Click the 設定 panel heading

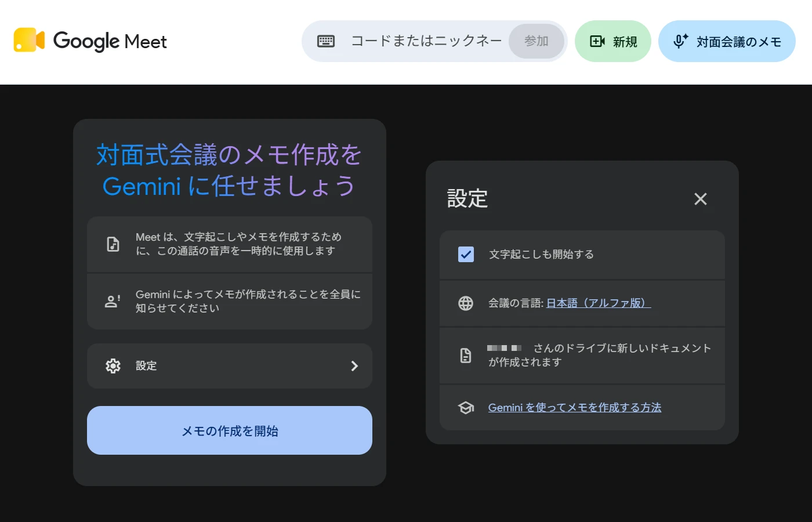(x=467, y=198)
